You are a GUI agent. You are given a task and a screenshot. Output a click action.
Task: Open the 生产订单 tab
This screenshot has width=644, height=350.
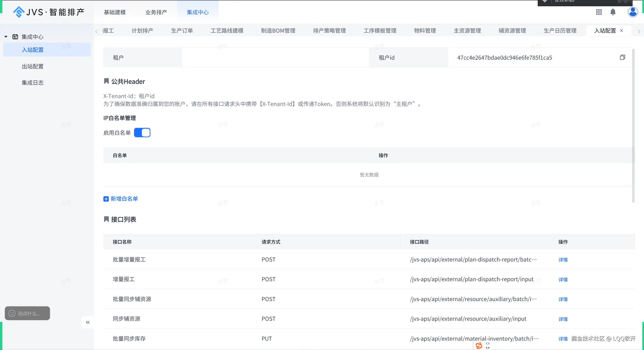pyautogui.click(x=182, y=31)
